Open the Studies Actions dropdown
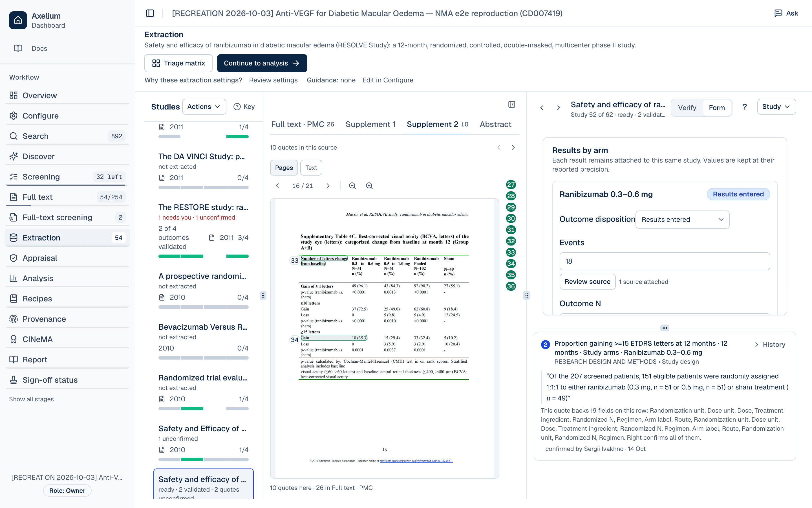812x508 pixels. [204, 106]
